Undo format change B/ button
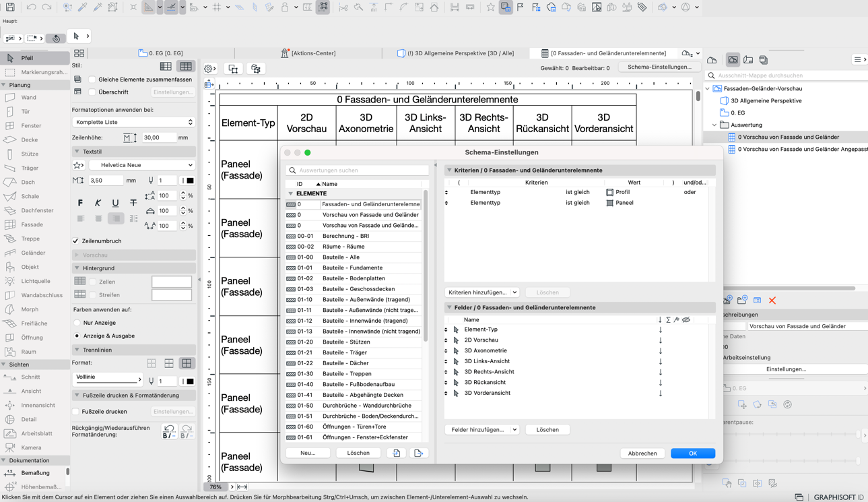Image resolution: width=868 pixels, height=502 pixels. coord(169,431)
